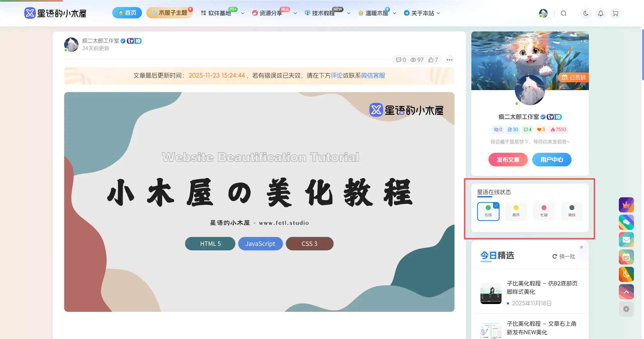
Task: Click the WeChat icon in right floating bar
Action: 626,222
